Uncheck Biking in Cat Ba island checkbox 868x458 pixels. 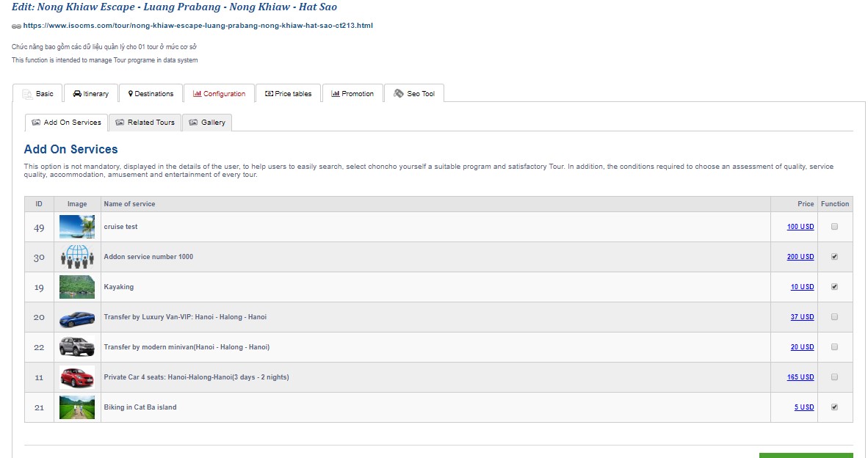[x=834, y=407]
